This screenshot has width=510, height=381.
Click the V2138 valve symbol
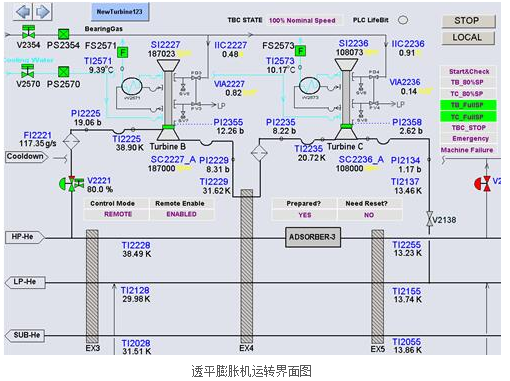pyautogui.click(x=429, y=219)
